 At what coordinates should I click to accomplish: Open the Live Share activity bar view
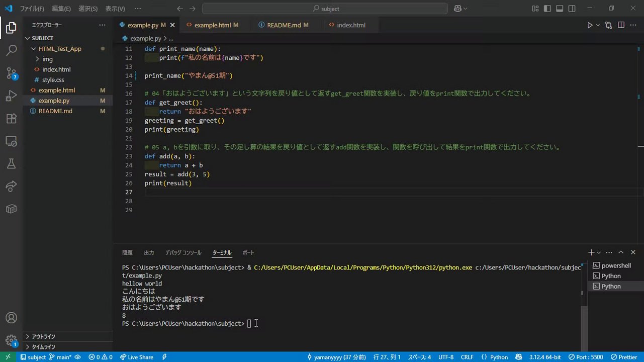click(x=11, y=187)
